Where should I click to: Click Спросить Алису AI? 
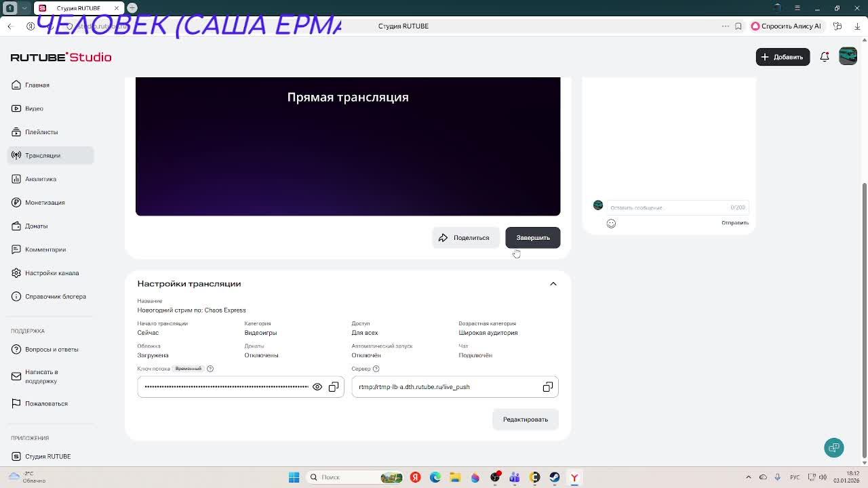(x=787, y=26)
